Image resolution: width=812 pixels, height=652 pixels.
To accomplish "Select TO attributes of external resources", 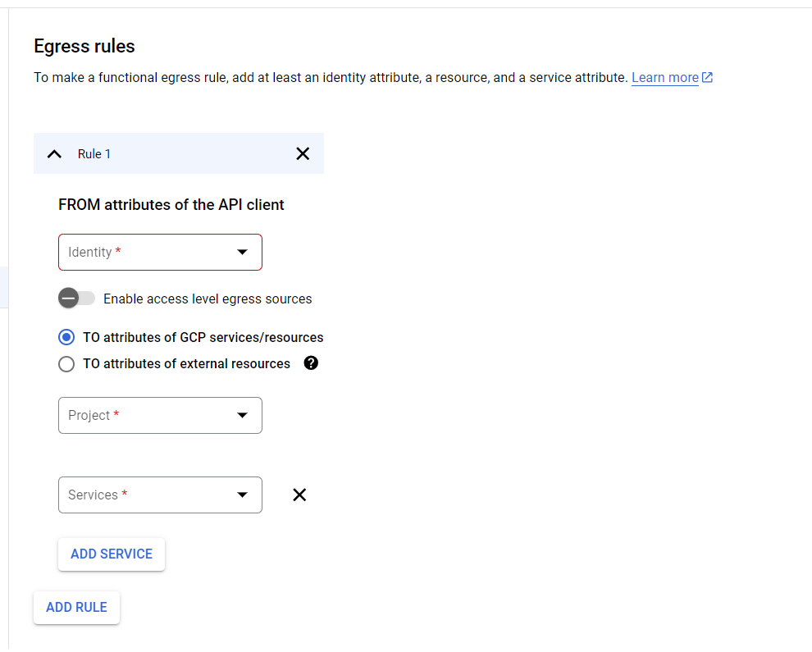I will 66,363.
